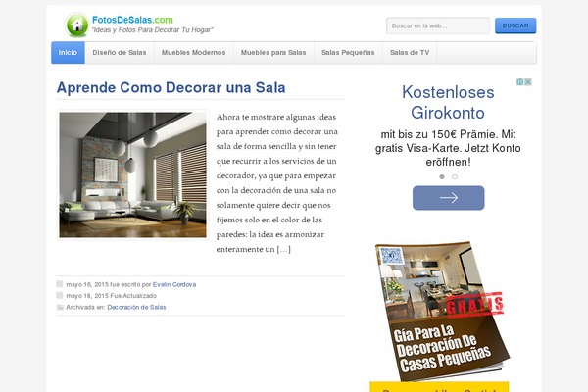This screenshot has height=392, width=588.
Task: Click the ad text 'mit bis zu 150€ Prämie'
Action: [x=439, y=134]
